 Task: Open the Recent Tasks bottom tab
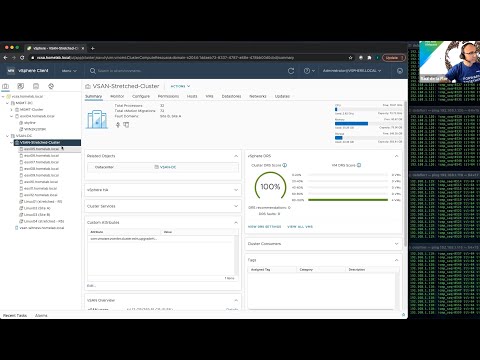click(x=15, y=315)
